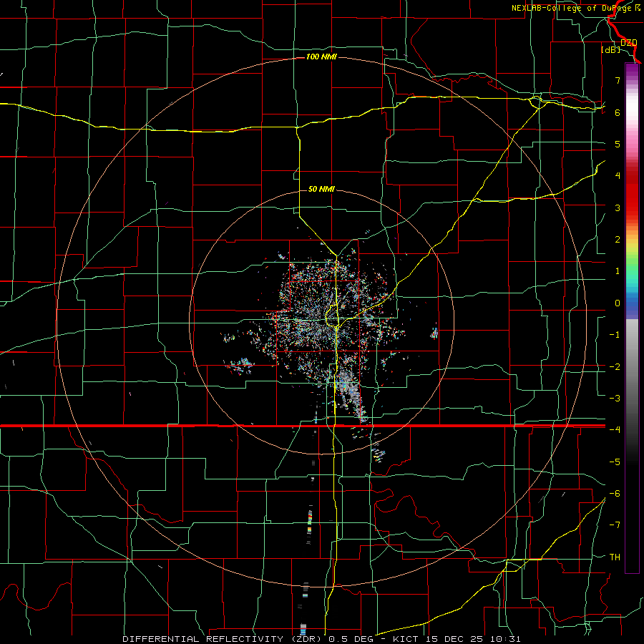Screen dimensions: 644x644
Task: Click the "TH" threshold label on the scale
Action: click(615, 557)
